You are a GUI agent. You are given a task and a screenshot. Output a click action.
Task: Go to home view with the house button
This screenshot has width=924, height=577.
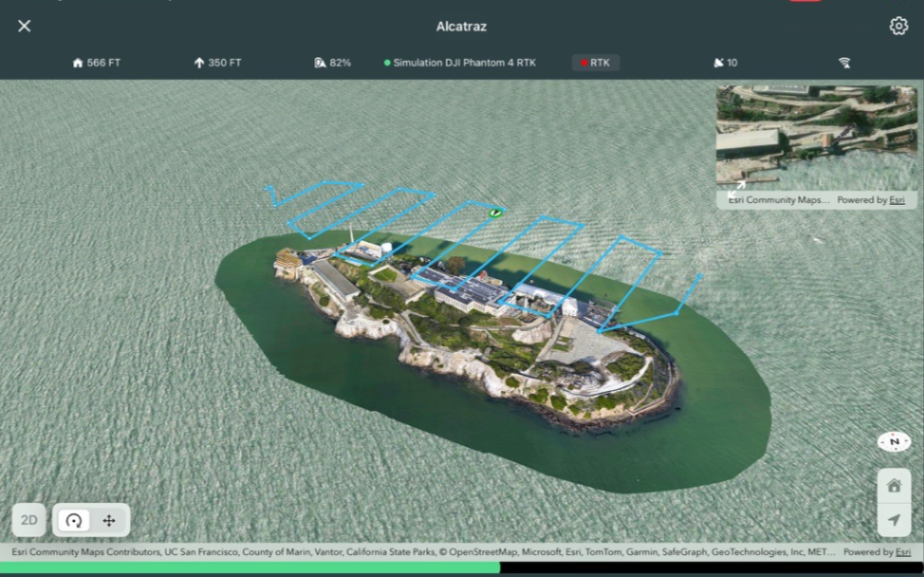click(x=894, y=486)
